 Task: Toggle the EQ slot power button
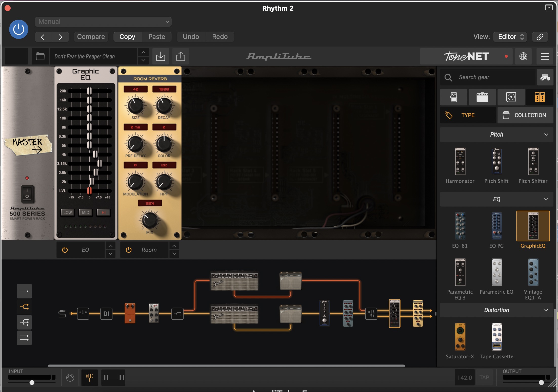pyautogui.click(x=65, y=250)
